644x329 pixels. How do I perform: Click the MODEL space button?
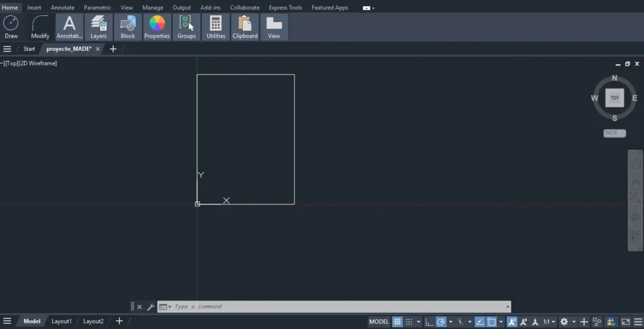pyautogui.click(x=379, y=321)
